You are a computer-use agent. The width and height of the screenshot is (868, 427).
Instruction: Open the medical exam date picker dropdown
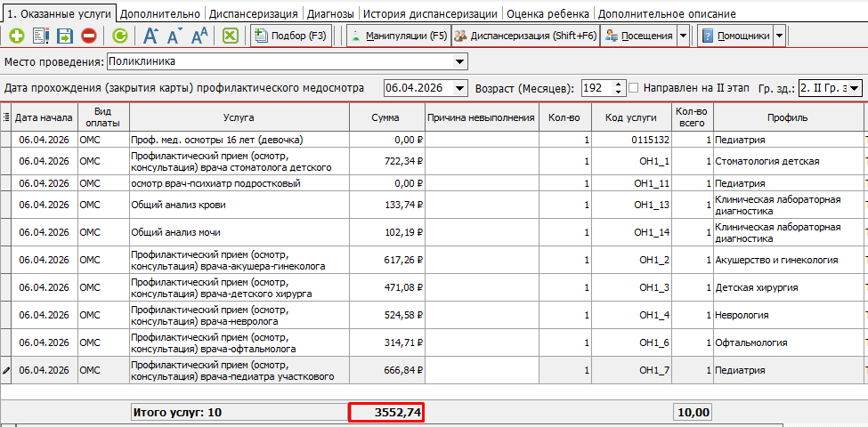tap(459, 88)
